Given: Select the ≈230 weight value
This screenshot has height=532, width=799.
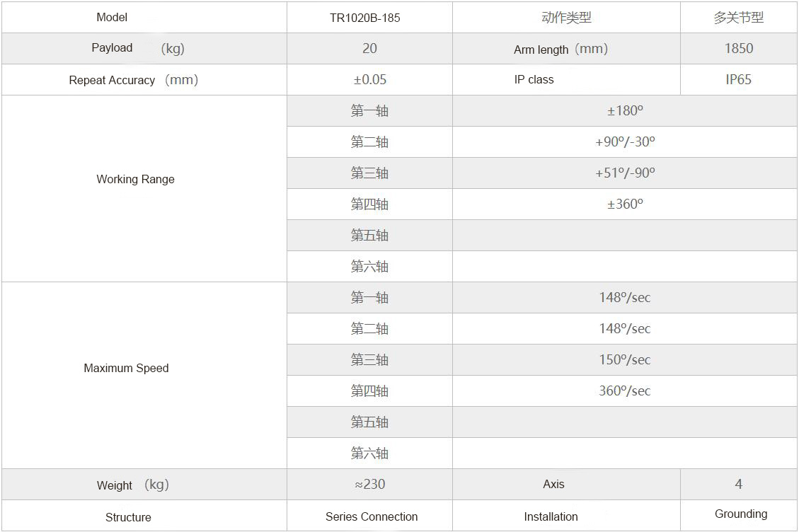Looking at the screenshot, I should tap(370, 484).
